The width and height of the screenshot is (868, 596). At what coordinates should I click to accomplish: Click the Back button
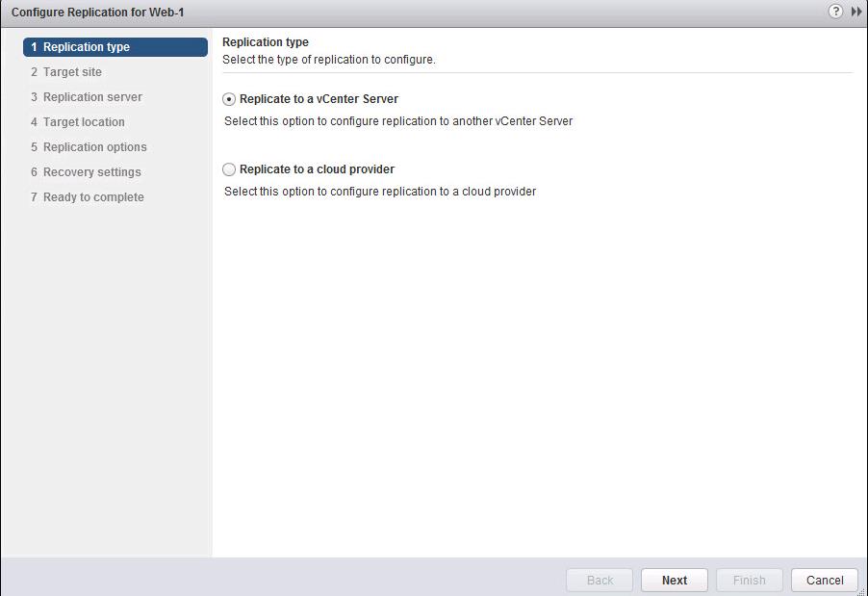tap(600, 580)
